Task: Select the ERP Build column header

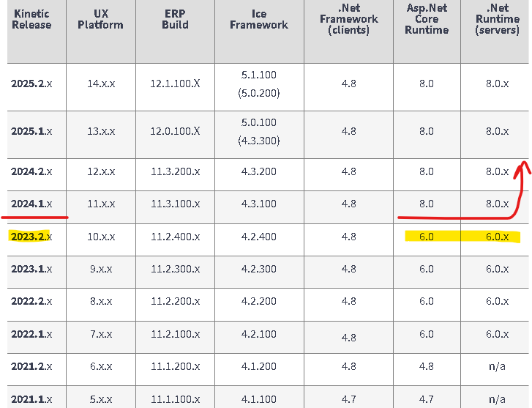Action: [x=175, y=19]
